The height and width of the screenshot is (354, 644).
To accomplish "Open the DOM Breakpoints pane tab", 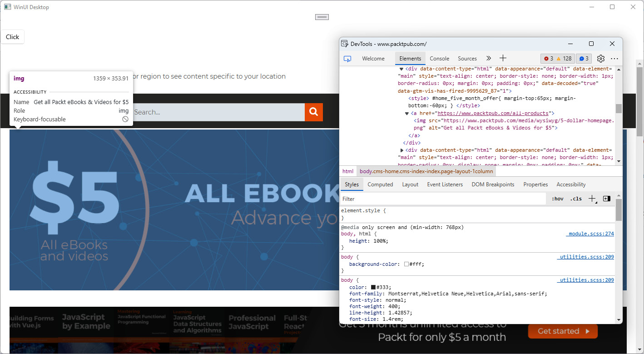I will coord(493,184).
